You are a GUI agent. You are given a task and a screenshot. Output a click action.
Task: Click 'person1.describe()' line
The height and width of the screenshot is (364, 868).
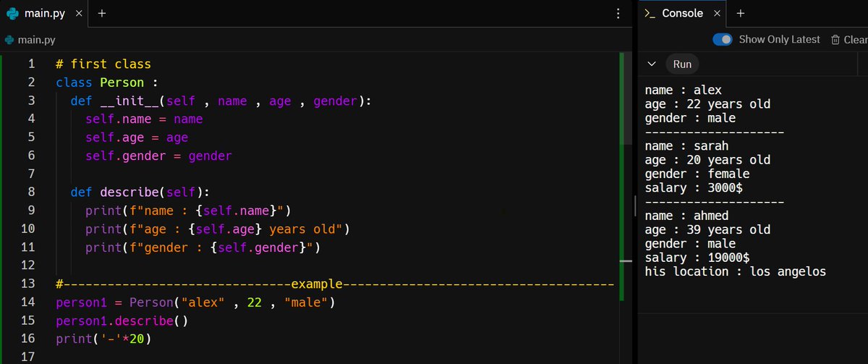point(122,321)
